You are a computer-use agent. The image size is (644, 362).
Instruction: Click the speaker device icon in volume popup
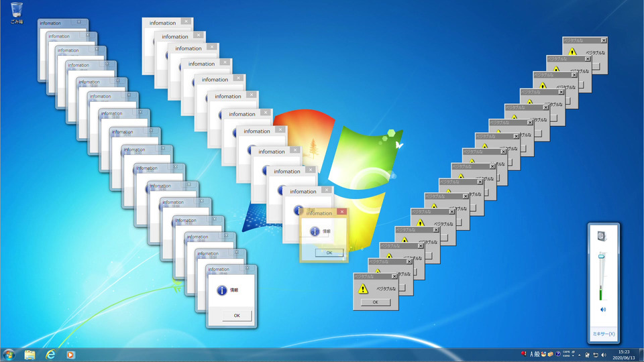pyautogui.click(x=602, y=237)
